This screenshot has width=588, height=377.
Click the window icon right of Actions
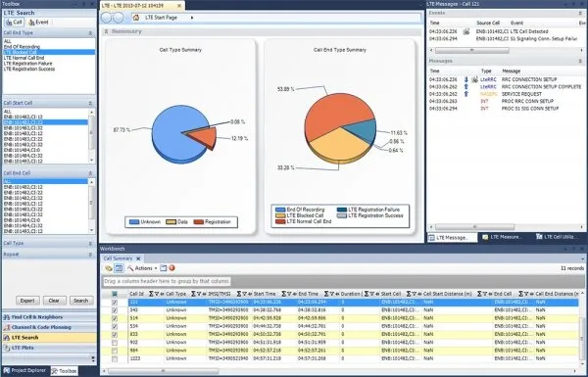coord(163,268)
